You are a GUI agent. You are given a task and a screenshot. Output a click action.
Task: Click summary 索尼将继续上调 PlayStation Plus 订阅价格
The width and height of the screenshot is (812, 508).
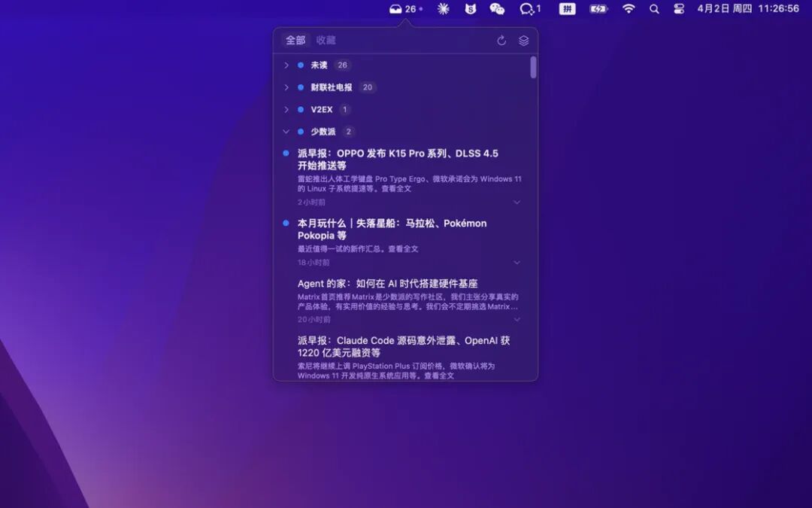coord(396,370)
